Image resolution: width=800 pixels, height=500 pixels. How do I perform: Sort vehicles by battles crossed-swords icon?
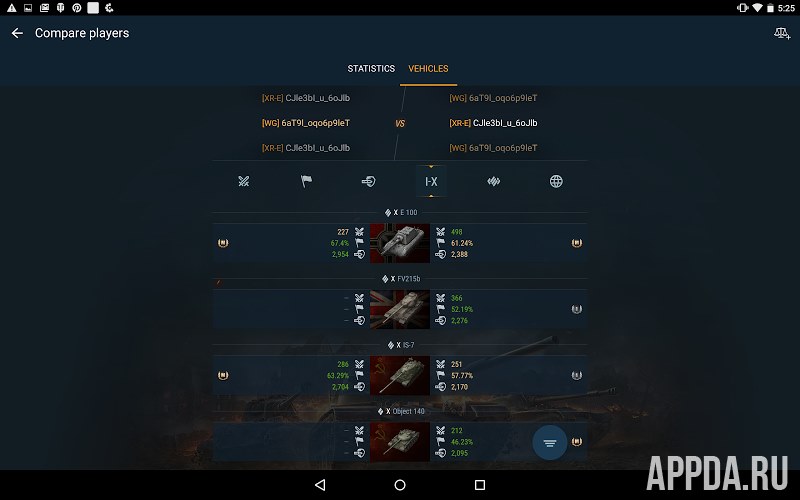244,181
